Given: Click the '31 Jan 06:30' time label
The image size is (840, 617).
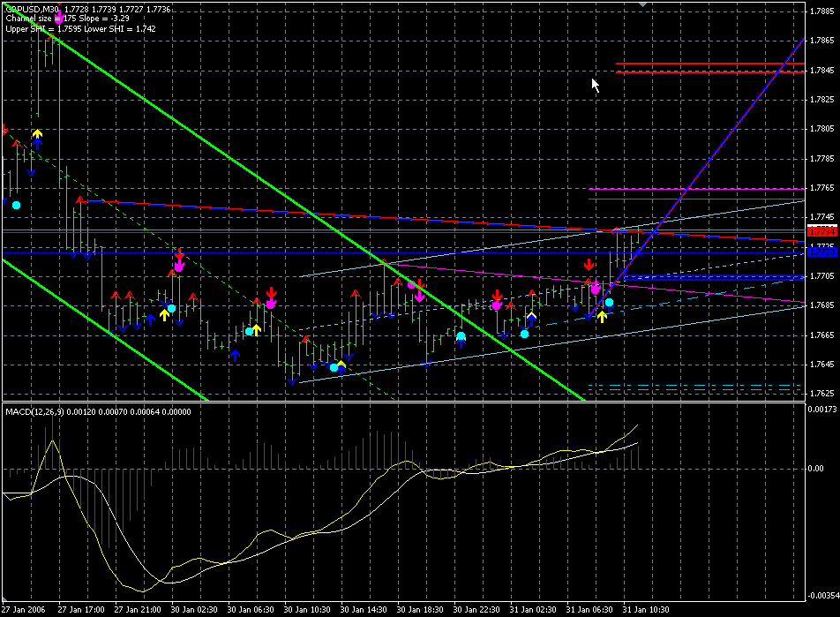Looking at the screenshot, I should (589, 609).
